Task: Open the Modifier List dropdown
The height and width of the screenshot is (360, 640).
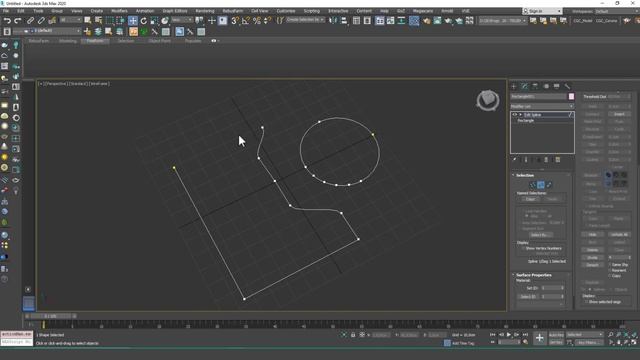Action: (542, 106)
